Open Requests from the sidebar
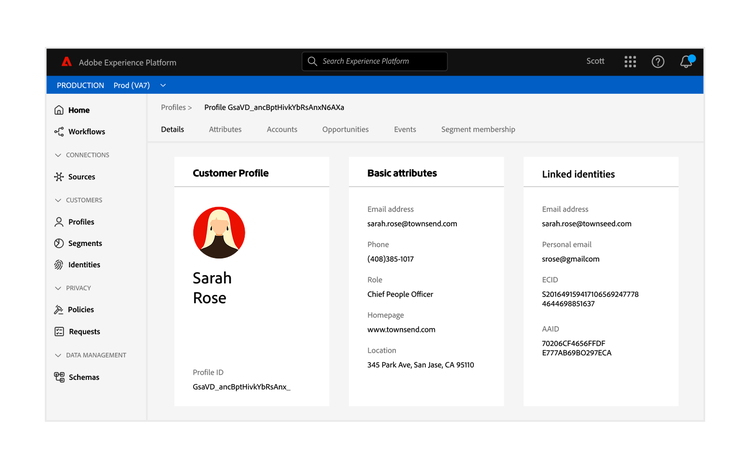Viewport: 750px width, 469px height. tap(85, 331)
